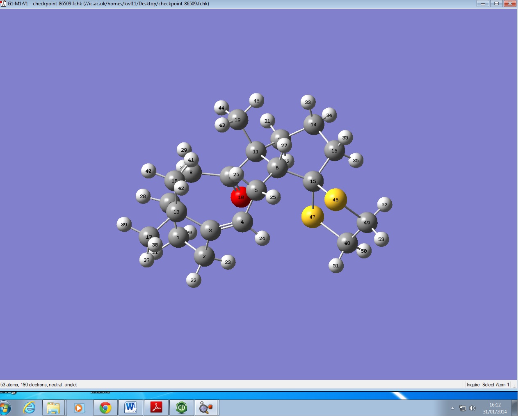Select hydrogen atom 36 in the molecule
The image size is (525, 420).
[356, 160]
